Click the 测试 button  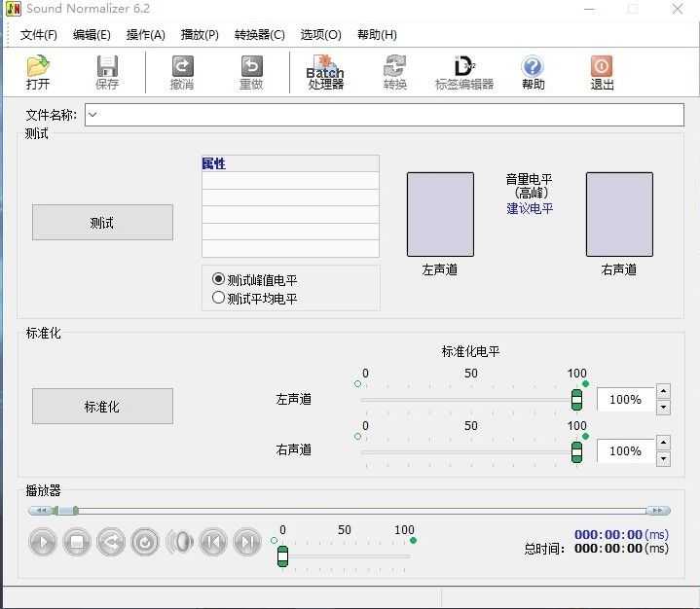click(x=102, y=222)
